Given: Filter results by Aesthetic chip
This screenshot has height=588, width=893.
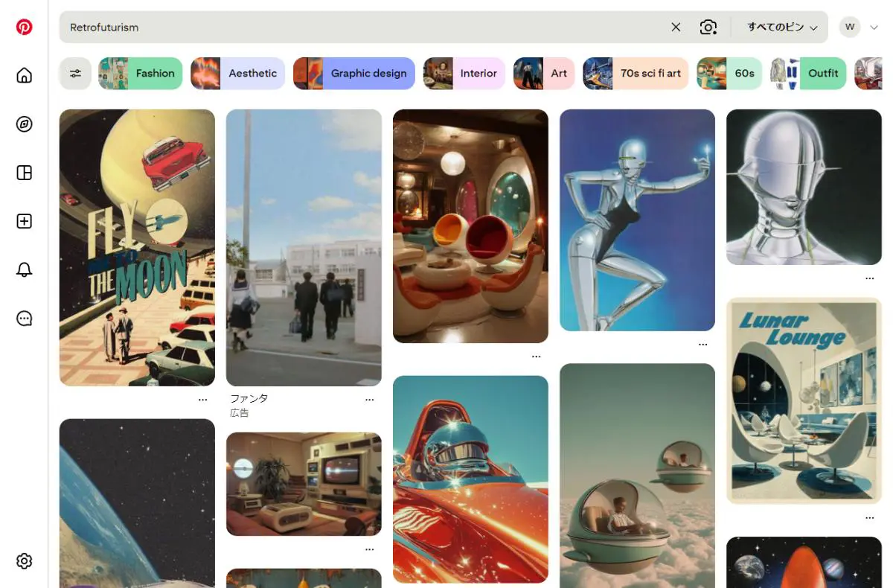Looking at the screenshot, I should [238, 73].
